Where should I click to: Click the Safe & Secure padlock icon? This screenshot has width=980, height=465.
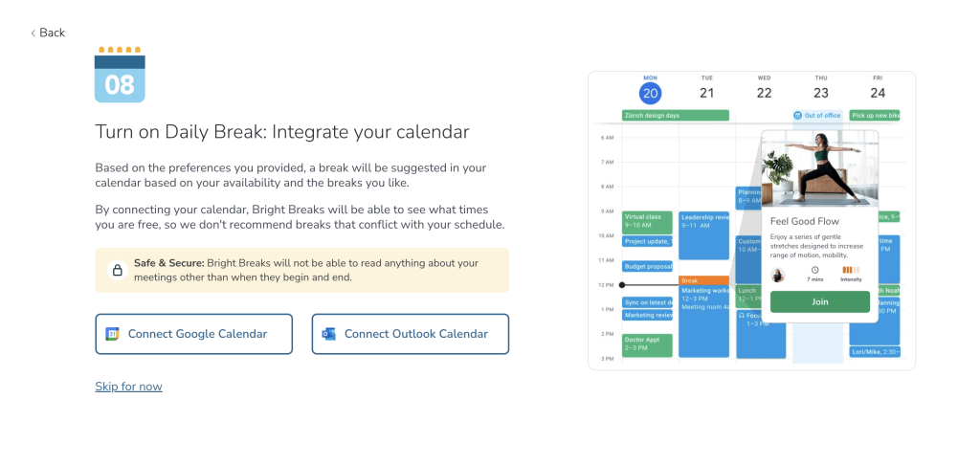click(x=117, y=270)
